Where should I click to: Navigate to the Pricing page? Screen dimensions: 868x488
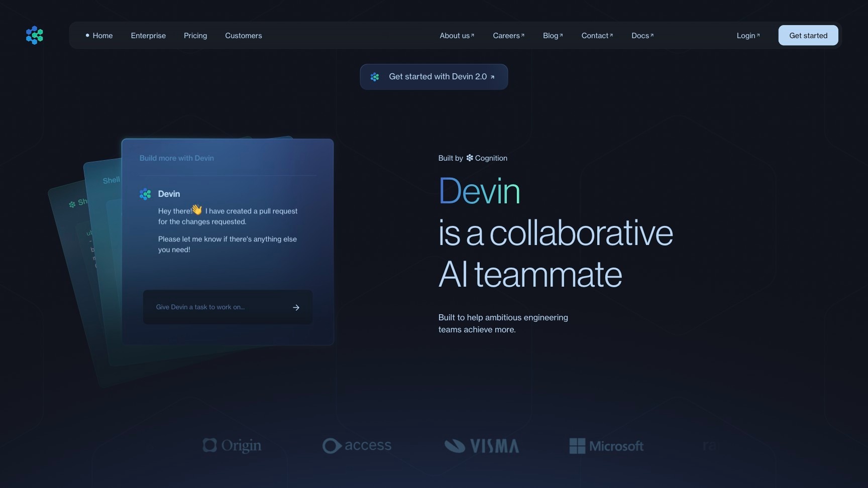coord(195,35)
